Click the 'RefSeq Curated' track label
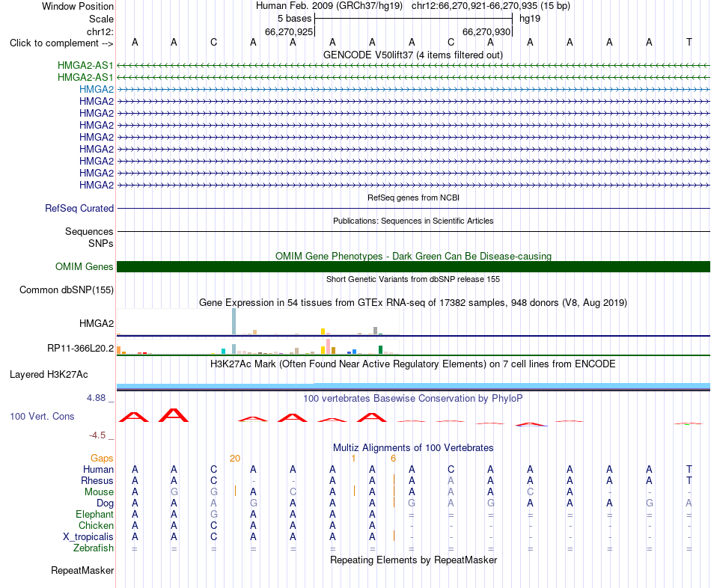The width and height of the screenshot is (711, 588). (79, 208)
